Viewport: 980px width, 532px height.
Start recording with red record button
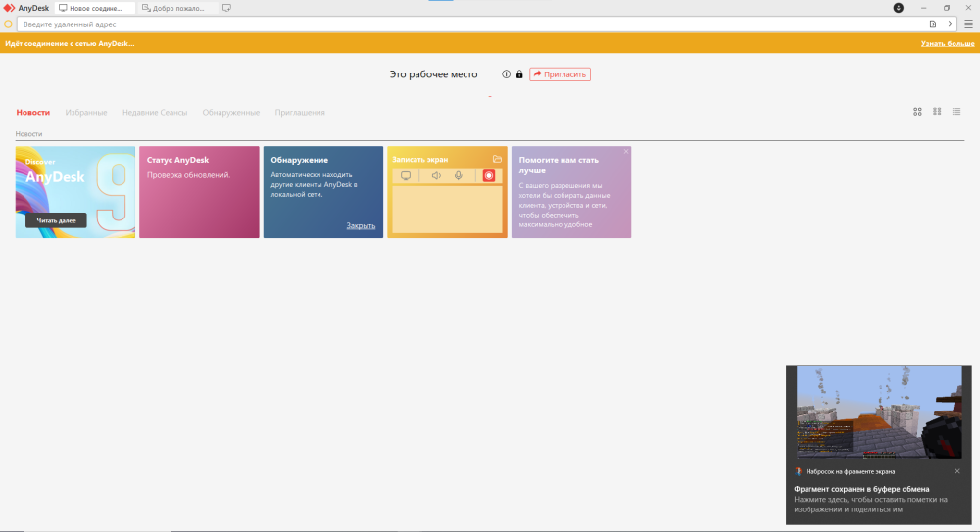(x=489, y=175)
